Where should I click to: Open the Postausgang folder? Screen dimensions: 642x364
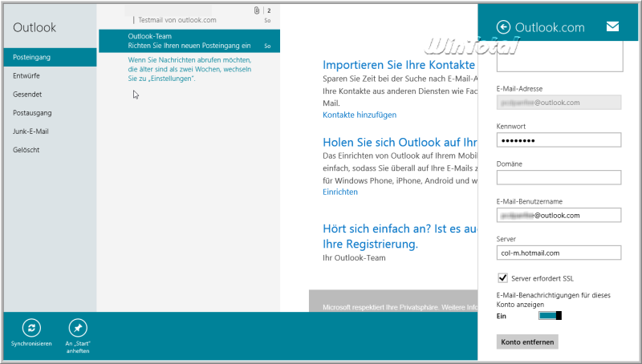click(50, 112)
